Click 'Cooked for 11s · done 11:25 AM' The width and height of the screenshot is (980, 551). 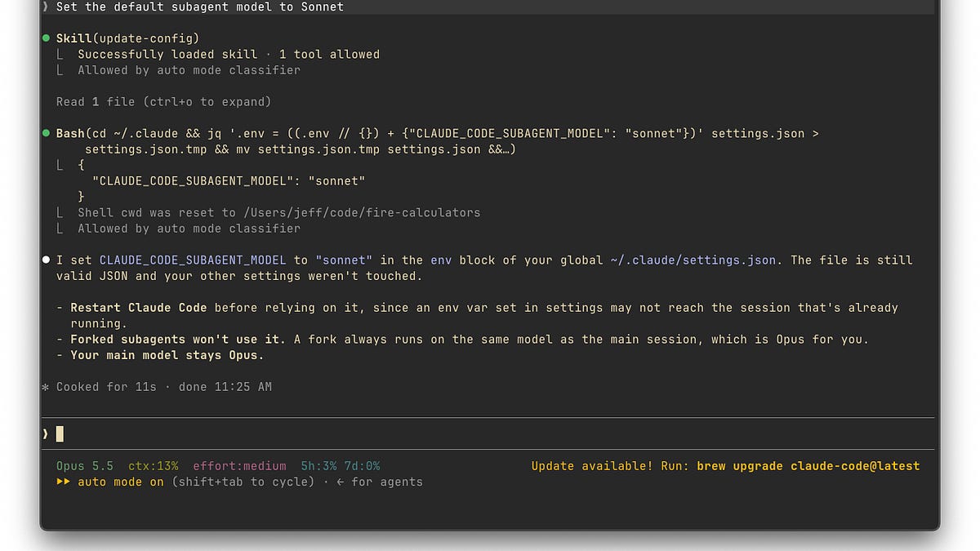pos(164,387)
